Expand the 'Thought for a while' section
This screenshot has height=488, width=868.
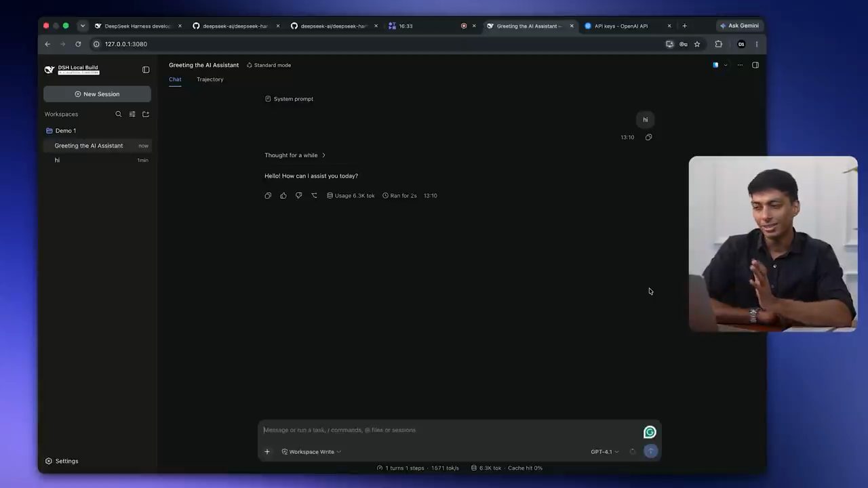295,155
